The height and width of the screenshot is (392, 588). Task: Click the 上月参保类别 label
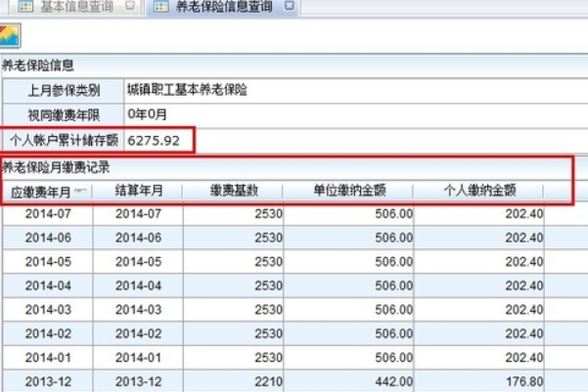[x=64, y=90]
